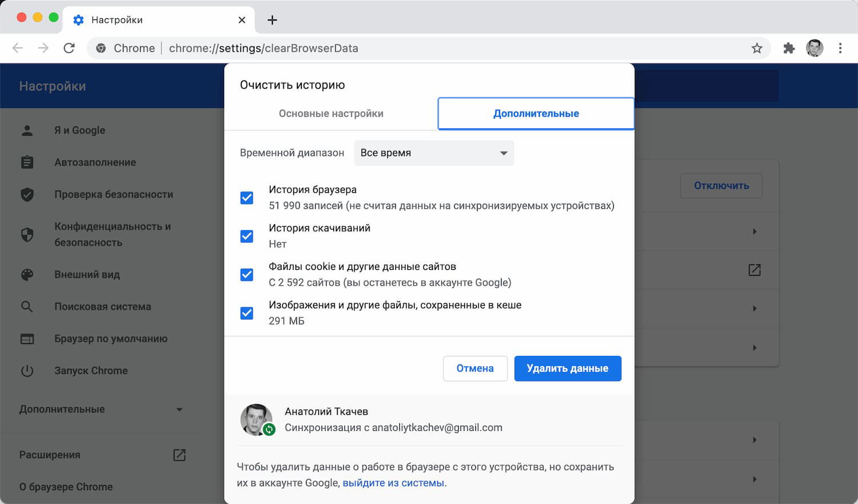858x504 pixels.
Task: Click the Настройки header title
Action: coord(53,86)
